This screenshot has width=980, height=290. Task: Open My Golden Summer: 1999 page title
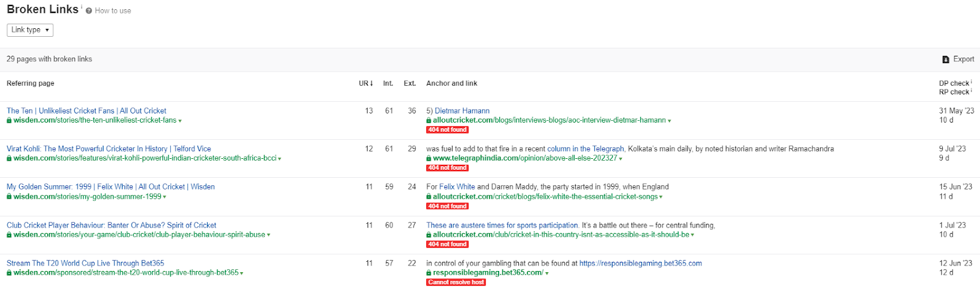coord(111,187)
